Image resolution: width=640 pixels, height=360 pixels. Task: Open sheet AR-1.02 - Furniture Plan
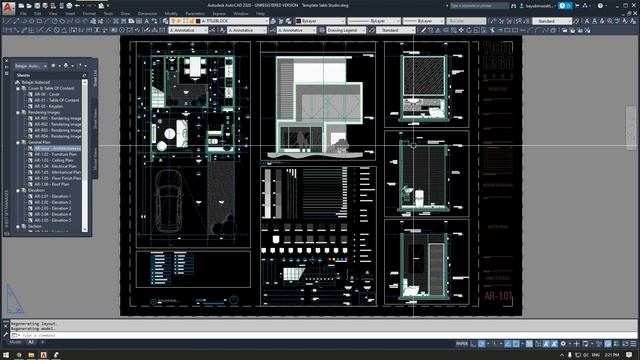[x=55, y=154]
